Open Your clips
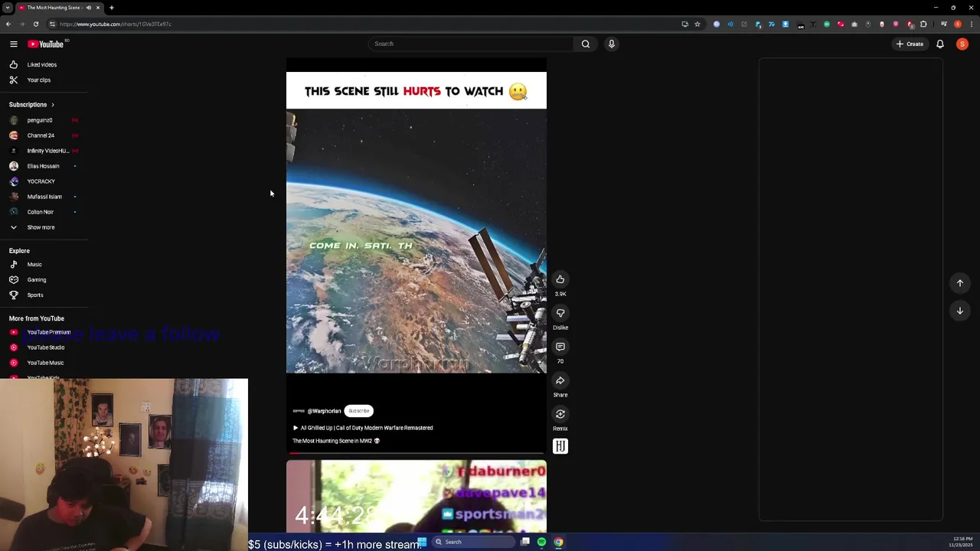 39,80
